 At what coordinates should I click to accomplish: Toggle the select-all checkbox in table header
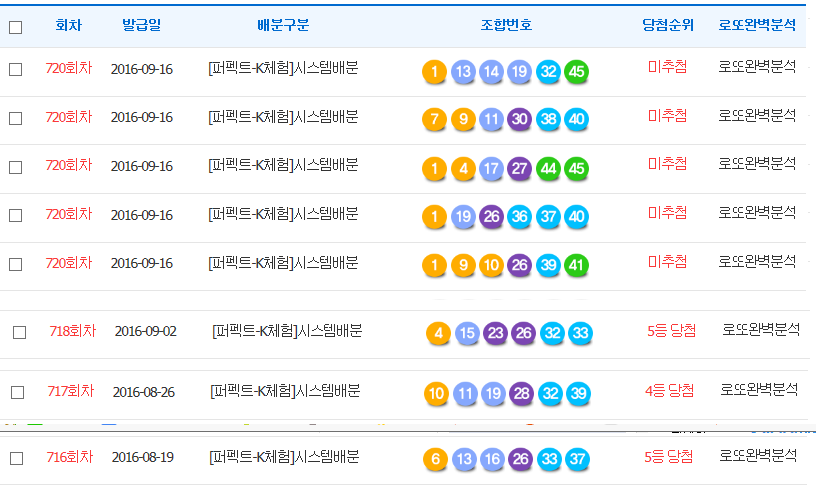[x=15, y=27]
